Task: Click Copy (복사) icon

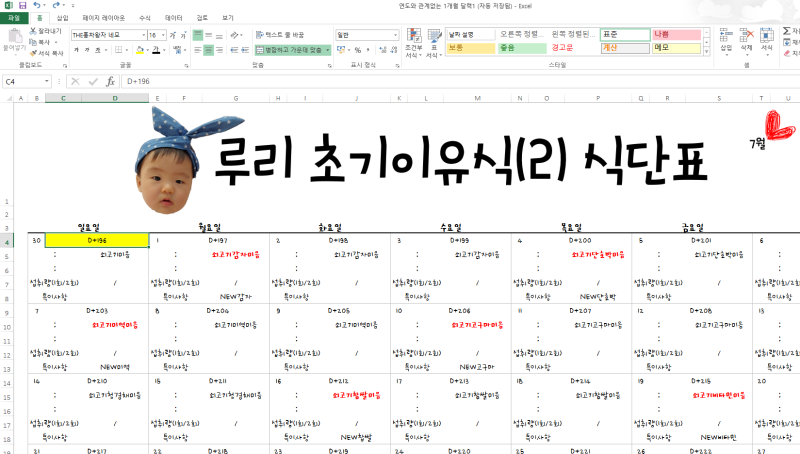Action: (x=33, y=42)
